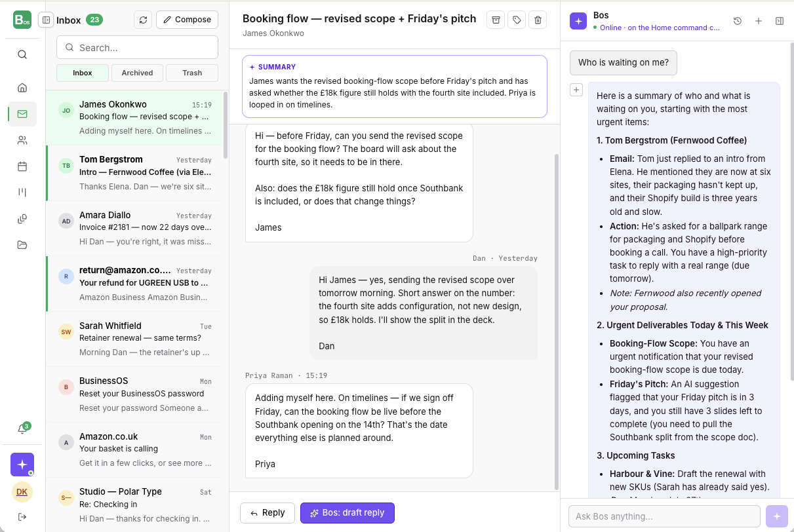794x532 pixels.
Task: Add a label using the tag icon
Action: click(517, 20)
